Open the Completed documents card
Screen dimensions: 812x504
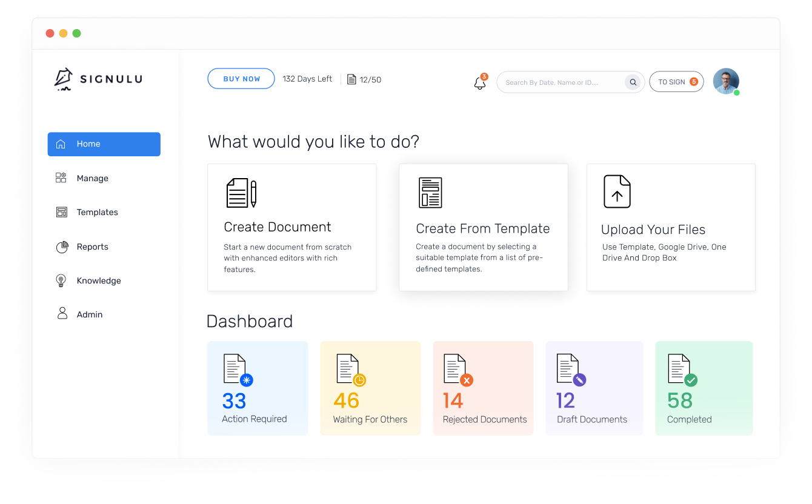(704, 388)
